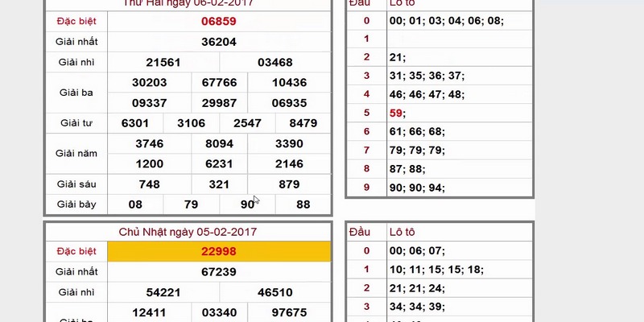Select the lô tô row 61; 66; 68
This screenshot has height=322, width=644.
[x=416, y=131]
